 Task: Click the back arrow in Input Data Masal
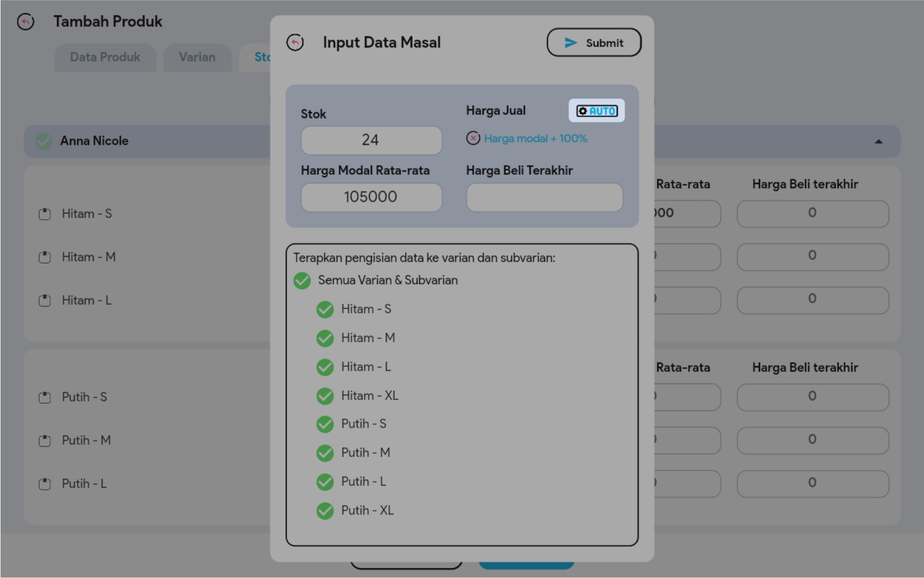[295, 43]
